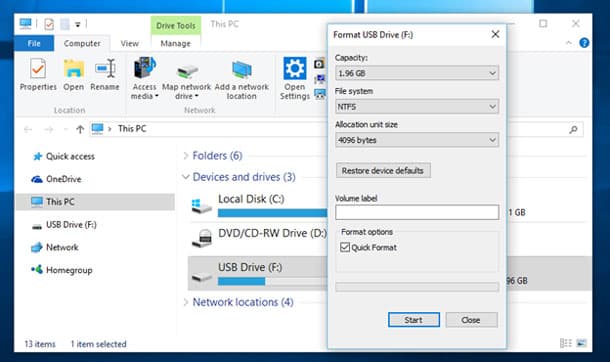
Task: Switch to the View ribbon tab
Action: (130, 43)
